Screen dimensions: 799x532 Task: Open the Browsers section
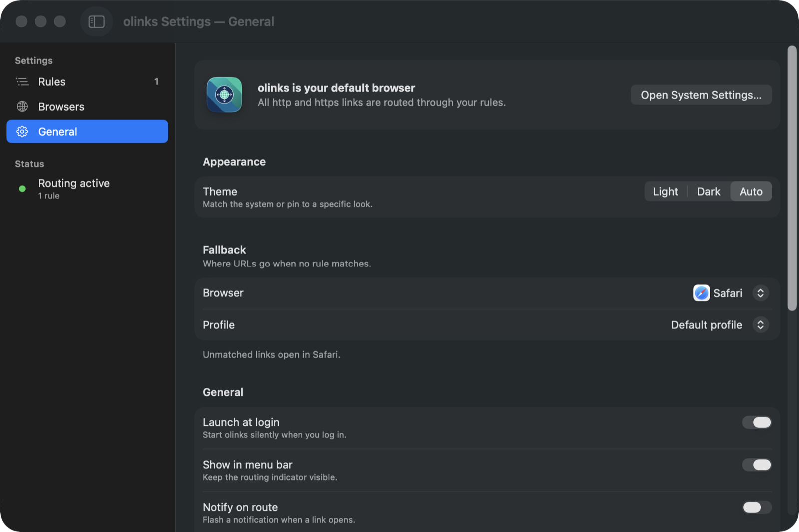[x=87, y=106]
